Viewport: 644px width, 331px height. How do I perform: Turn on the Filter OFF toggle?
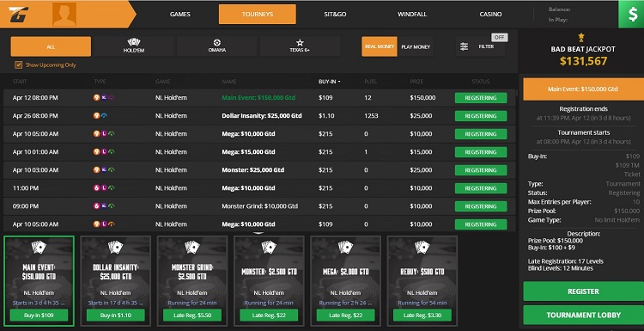pos(500,38)
